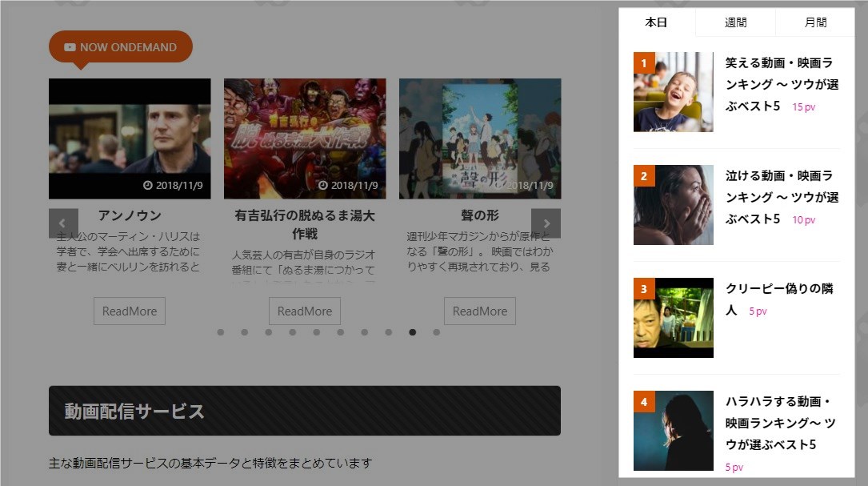Select the seventh carousel pagination dot

tap(364, 332)
